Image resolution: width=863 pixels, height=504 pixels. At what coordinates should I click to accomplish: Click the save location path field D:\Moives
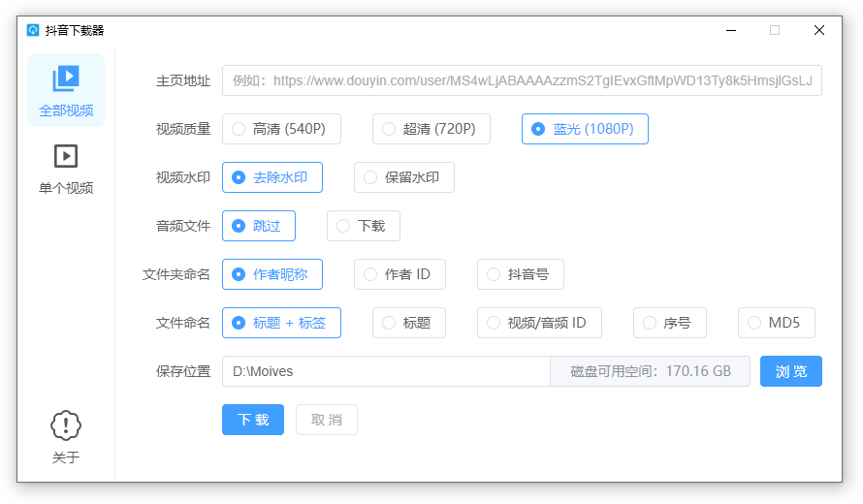click(x=386, y=371)
